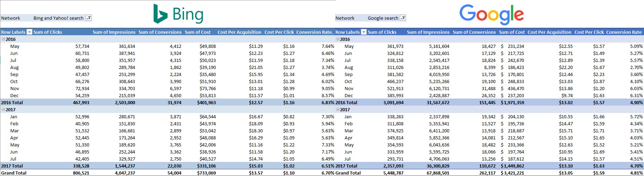The width and height of the screenshot is (644, 176).
Task: Select the Bing table's 'Sum of Cost' header
Action: point(198,32)
